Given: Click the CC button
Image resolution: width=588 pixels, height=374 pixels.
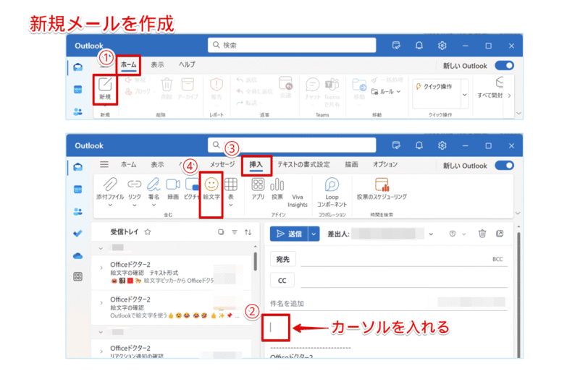Looking at the screenshot, I should click(282, 280).
